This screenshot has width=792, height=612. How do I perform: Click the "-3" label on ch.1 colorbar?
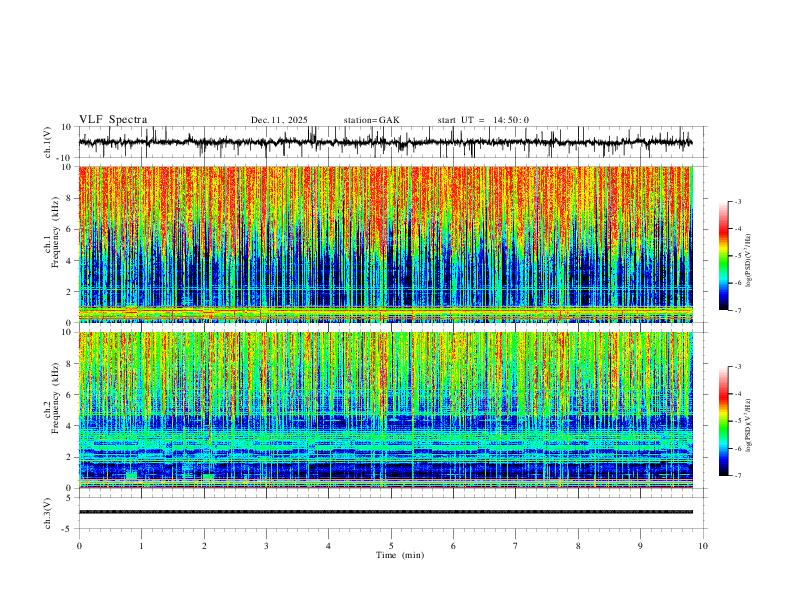(x=738, y=201)
